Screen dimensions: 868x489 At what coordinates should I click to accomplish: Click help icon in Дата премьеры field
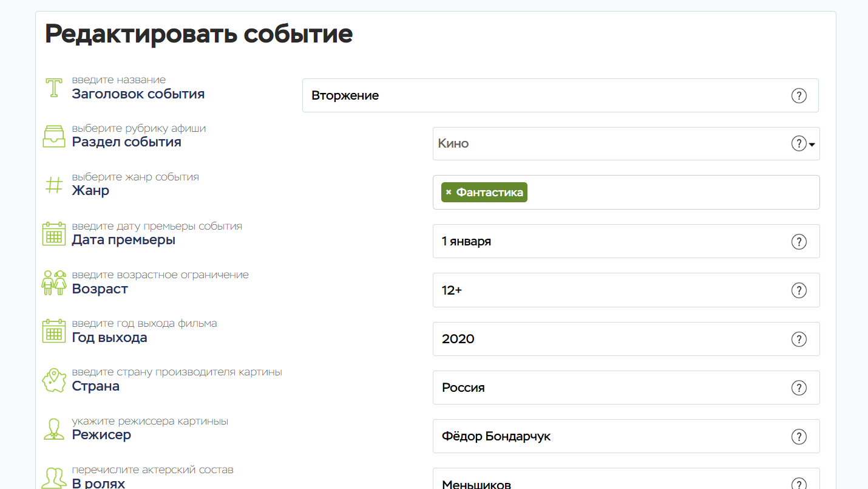pyautogui.click(x=799, y=242)
